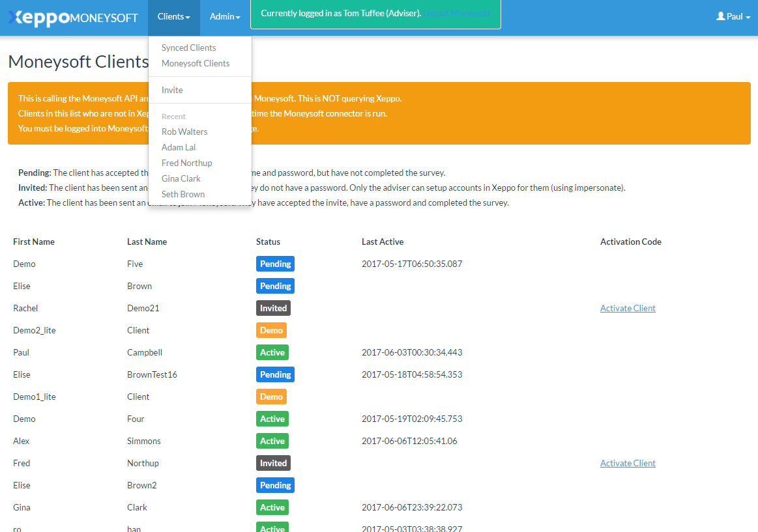Select Synced Clients from the menu
Screen dimensions: 758x532
click(x=188, y=48)
